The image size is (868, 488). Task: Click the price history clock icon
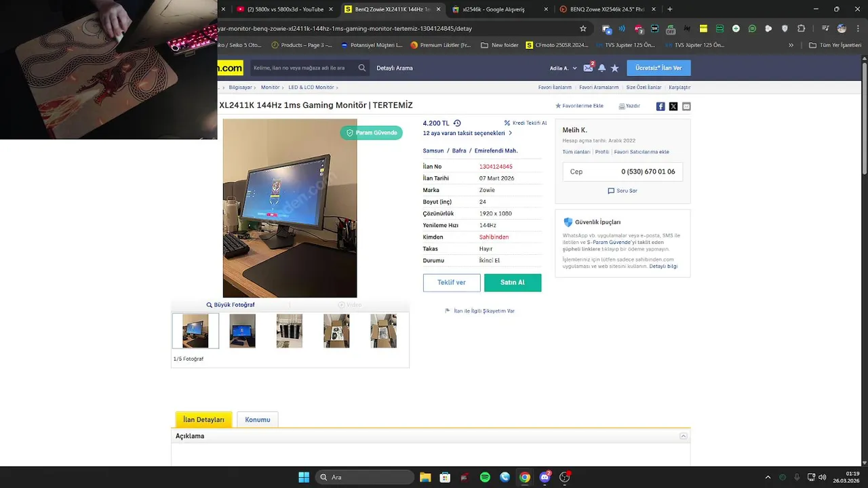(457, 123)
